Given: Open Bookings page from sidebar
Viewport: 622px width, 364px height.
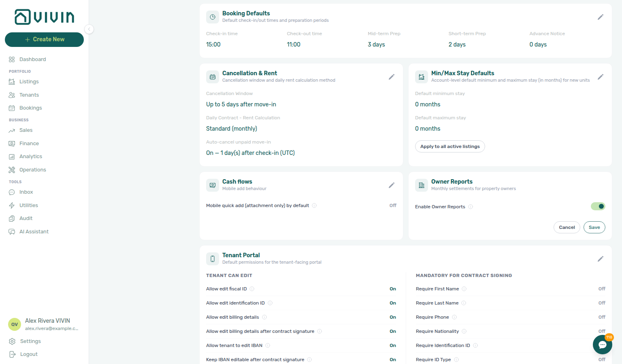Looking at the screenshot, I should 31,108.
